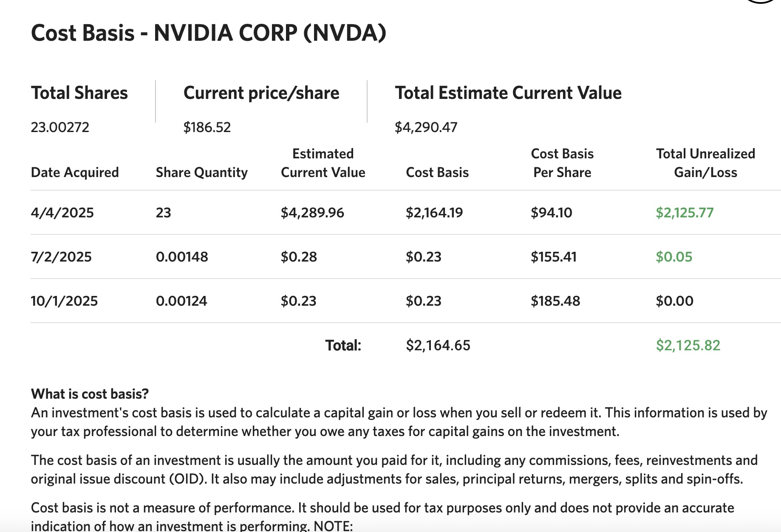Select the 10/1/2025 date acquired cell

[x=64, y=301]
